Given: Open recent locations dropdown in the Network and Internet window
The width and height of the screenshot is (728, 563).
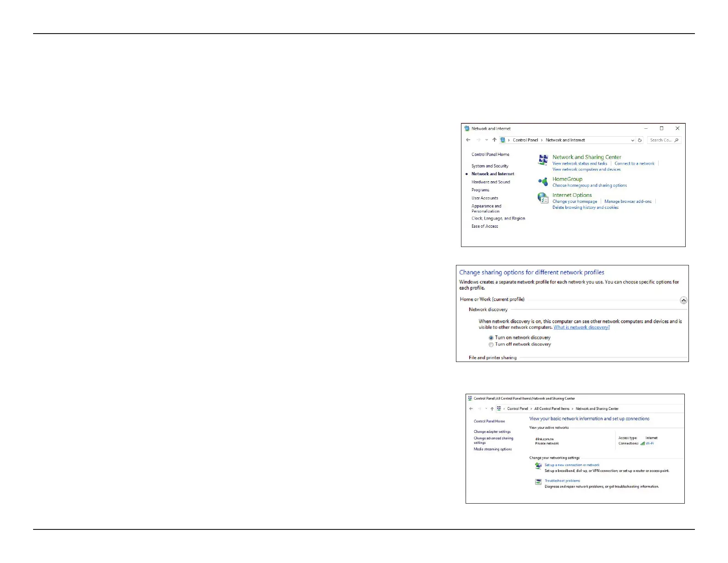Looking at the screenshot, I should [x=487, y=140].
